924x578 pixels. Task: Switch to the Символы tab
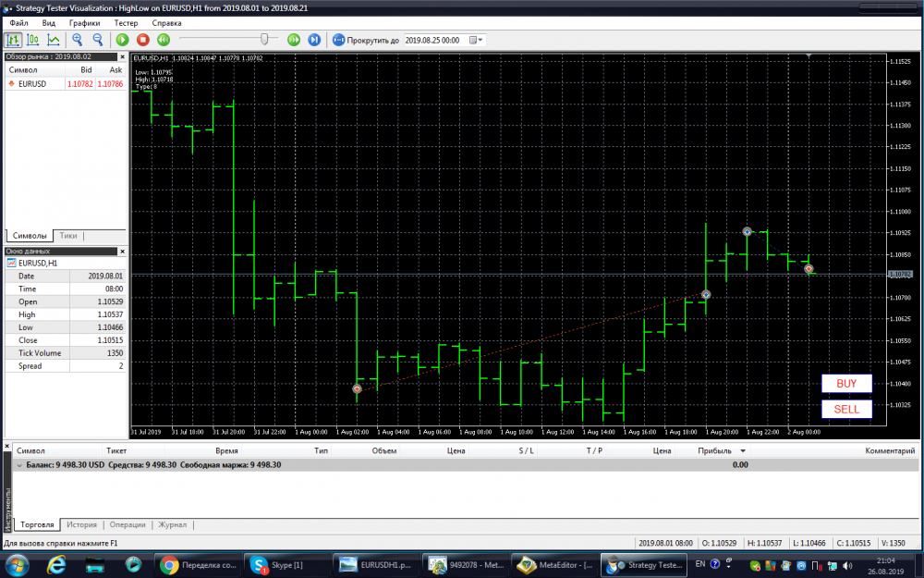[x=30, y=235]
